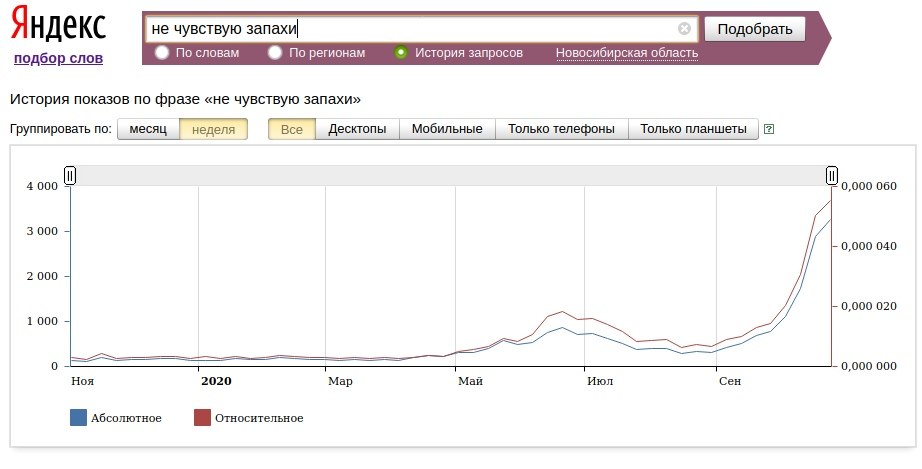Screen dimensions: 922x469
Task: Filter by 'Только планшеты'
Action: 693,129
